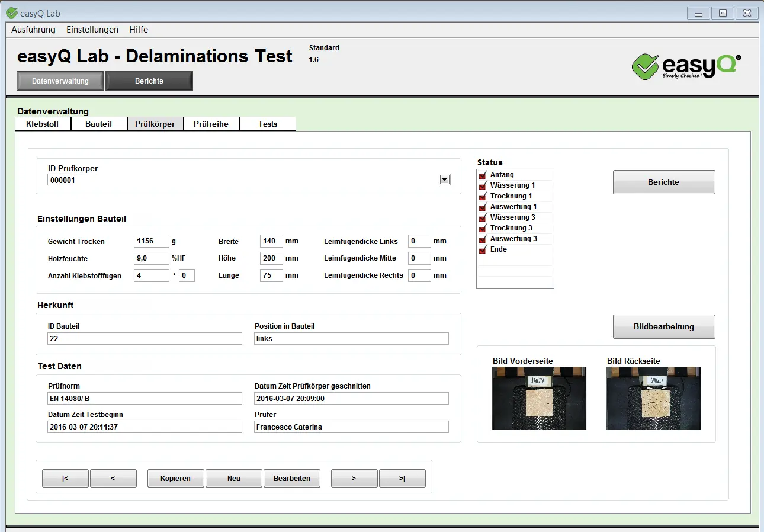Click the multiplier field after the asterisk
This screenshot has height=532, width=764.
click(x=187, y=275)
